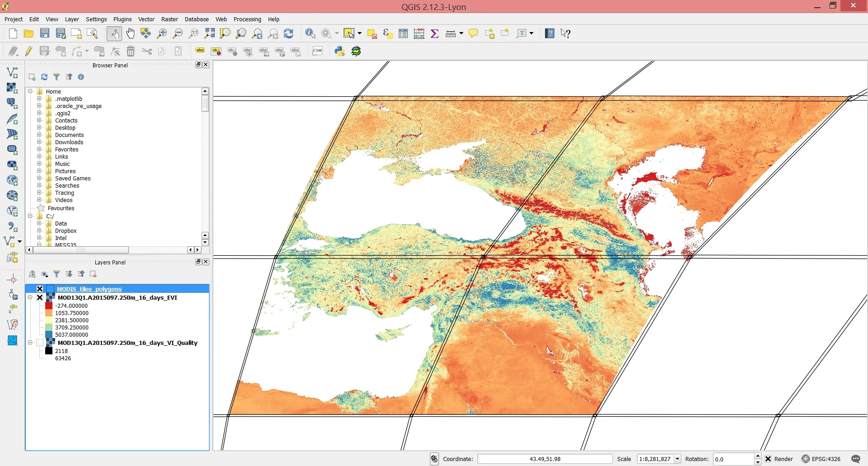Click the red -274.000000 legend swatch

[x=49, y=306]
